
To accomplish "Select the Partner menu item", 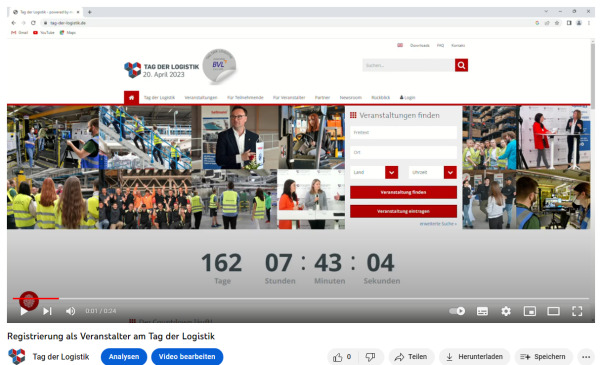I will [x=322, y=98].
